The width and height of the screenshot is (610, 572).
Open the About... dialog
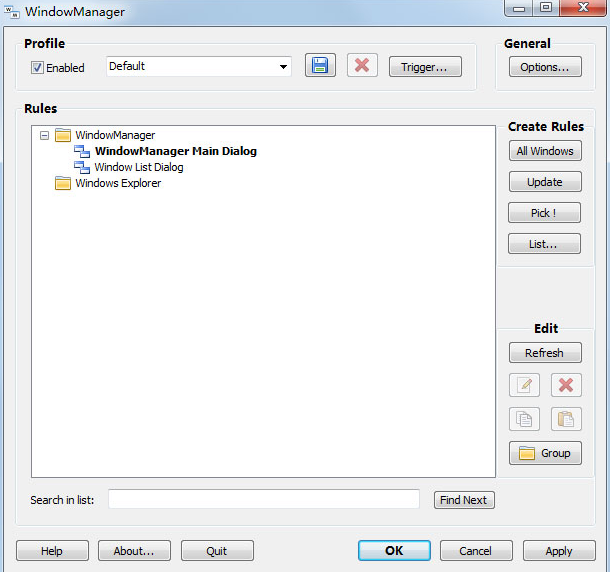134,551
